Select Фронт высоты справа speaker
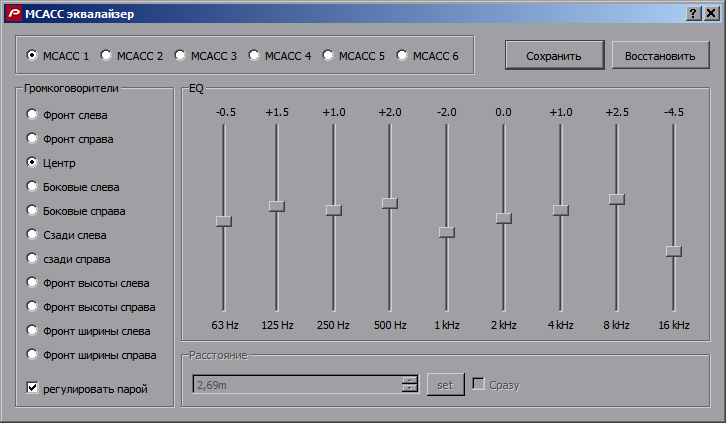This screenshot has width=726, height=423. [91, 307]
